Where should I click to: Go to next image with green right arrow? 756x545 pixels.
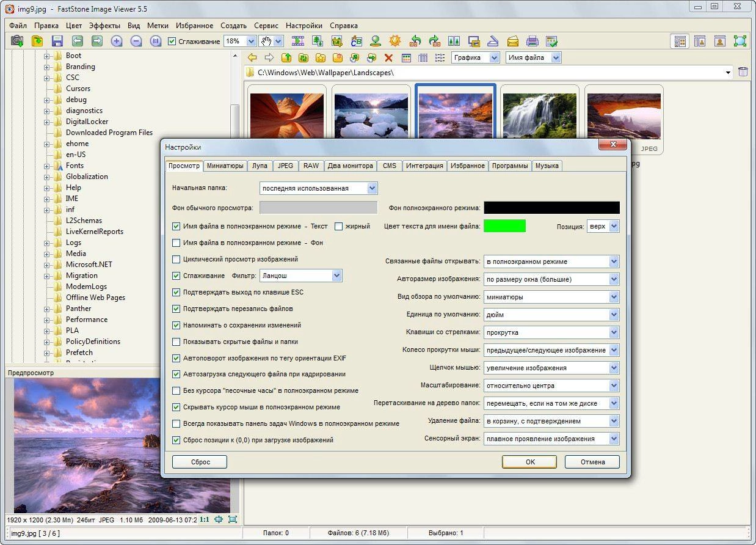[x=96, y=41]
